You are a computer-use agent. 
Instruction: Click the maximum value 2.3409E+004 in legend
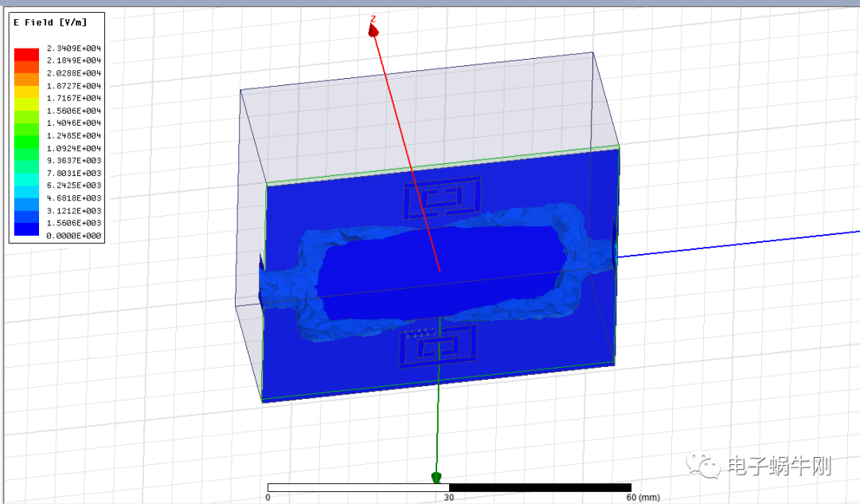click(73, 48)
